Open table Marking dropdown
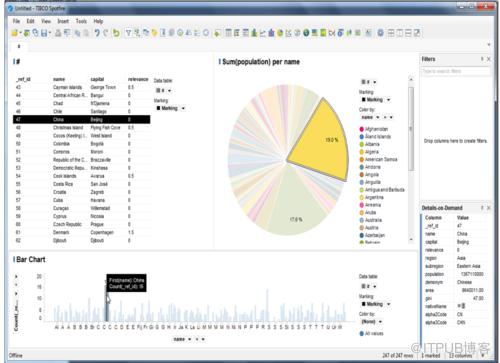 [171, 108]
